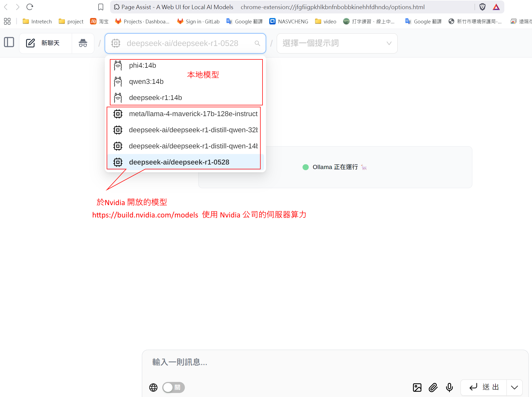Choose qwen3:14b from model list
The width and height of the screenshot is (532, 397).
coord(146,82)
